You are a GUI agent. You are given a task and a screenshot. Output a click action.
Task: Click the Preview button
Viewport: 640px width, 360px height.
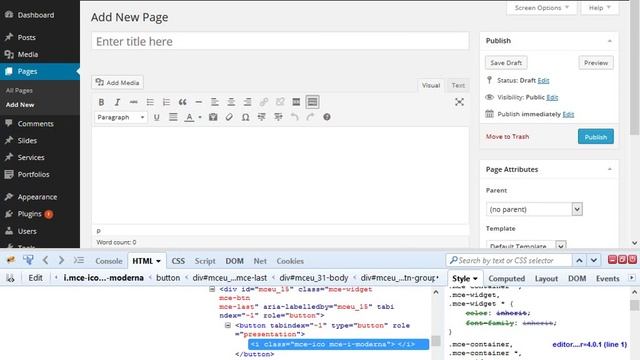(x=596, y=63)
